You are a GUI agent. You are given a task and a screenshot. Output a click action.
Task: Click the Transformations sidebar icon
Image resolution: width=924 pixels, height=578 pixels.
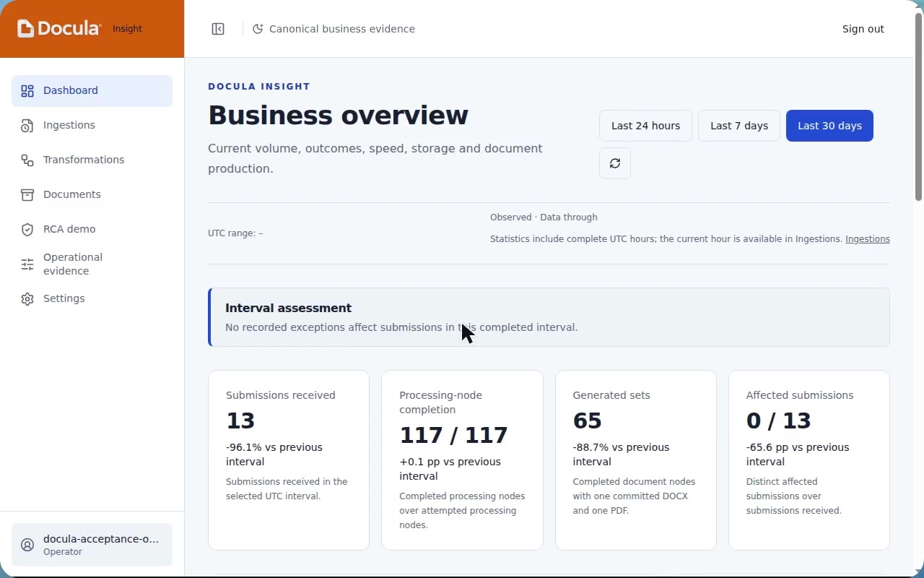pyautogui.click(x=27, y=160)
